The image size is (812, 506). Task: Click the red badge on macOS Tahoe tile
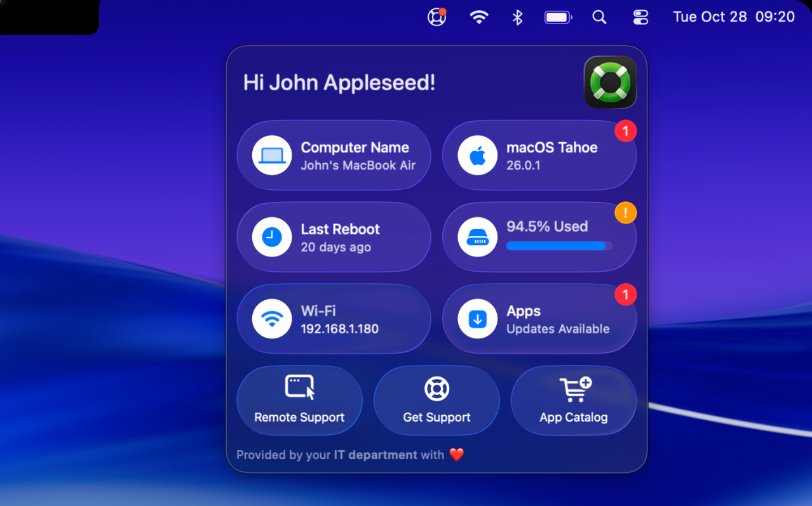pyautogui.click(x=625, y=131)
